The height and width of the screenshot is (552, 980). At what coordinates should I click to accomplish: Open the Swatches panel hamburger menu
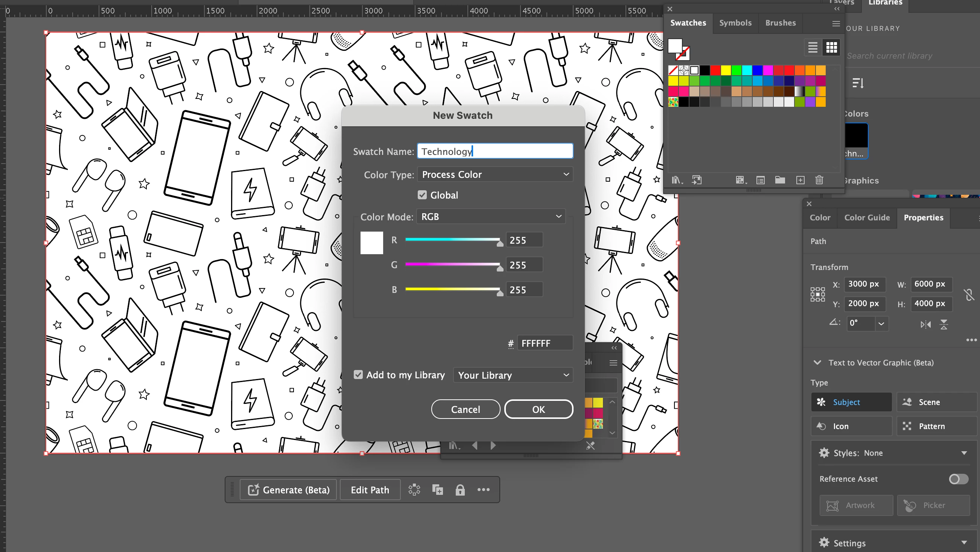point(836,24)
